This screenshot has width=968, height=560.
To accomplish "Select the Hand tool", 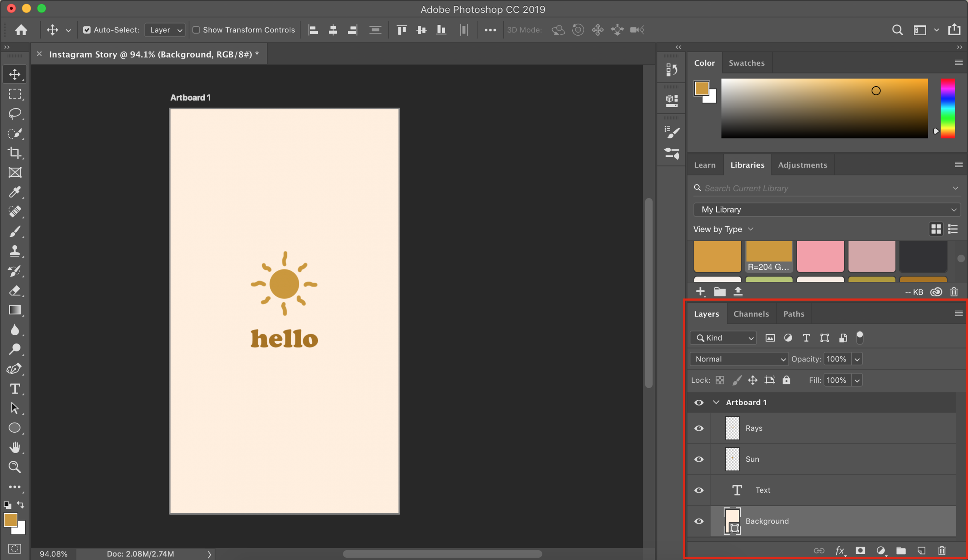I will point(15,447).
